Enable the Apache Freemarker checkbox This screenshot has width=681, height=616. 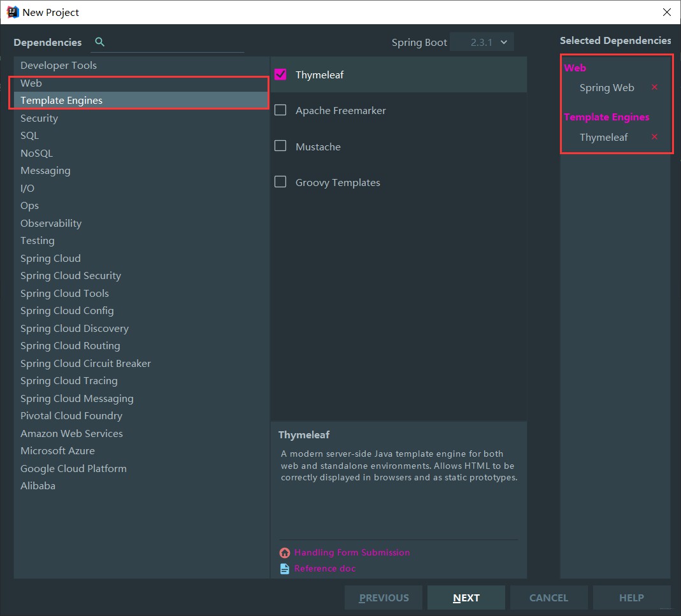(x=280, y=110)
